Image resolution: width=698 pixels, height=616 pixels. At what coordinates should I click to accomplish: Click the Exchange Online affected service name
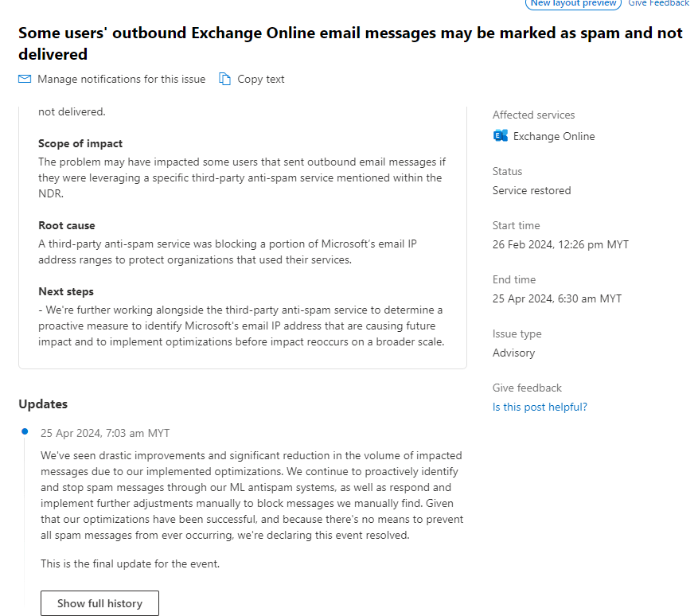(554, 136)
